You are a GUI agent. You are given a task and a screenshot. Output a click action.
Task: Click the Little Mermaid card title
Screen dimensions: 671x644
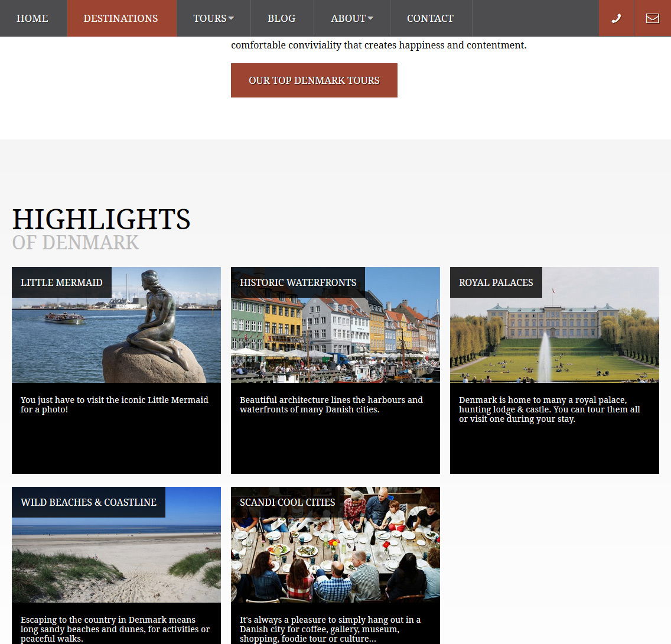tap(61, 282)
